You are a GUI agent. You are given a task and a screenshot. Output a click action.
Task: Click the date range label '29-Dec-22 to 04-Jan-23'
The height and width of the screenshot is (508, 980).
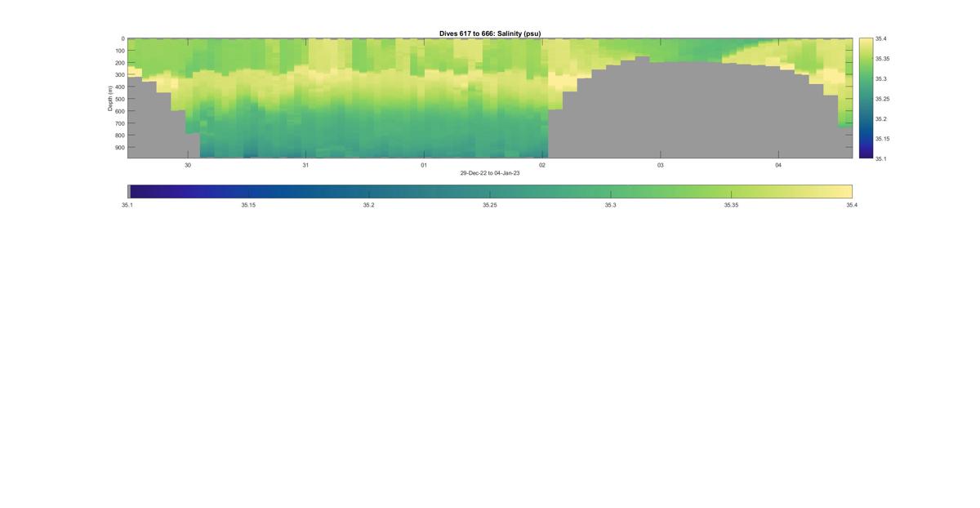tap(490, 173)
